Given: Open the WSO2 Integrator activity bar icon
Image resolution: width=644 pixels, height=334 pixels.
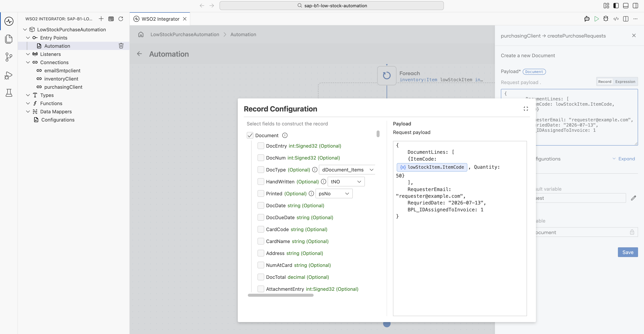Looking at the screenshot, I should pos(9,21).
